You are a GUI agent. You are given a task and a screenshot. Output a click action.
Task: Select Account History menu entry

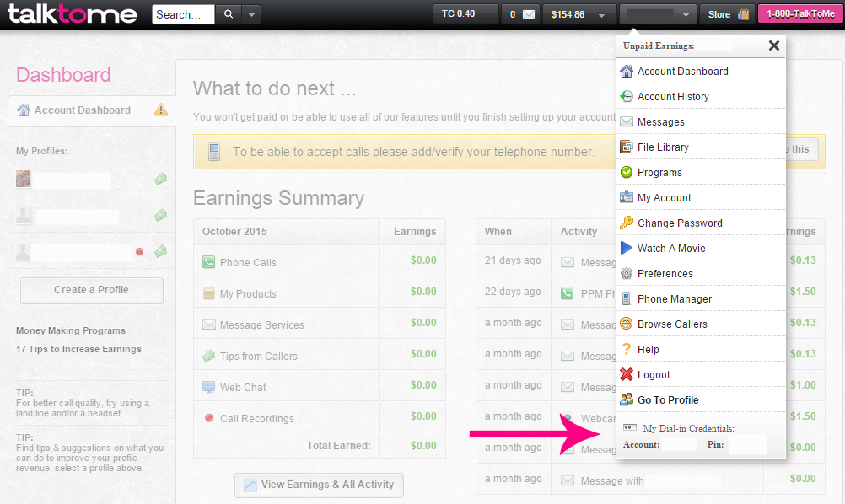coord(701,96)
